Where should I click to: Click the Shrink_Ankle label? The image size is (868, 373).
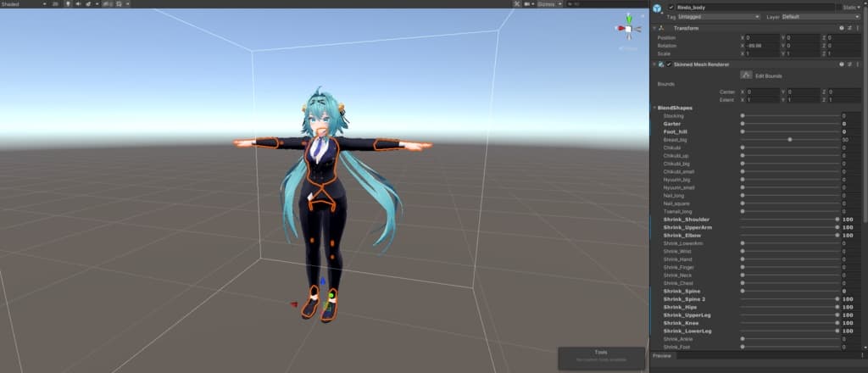[677, 339]
